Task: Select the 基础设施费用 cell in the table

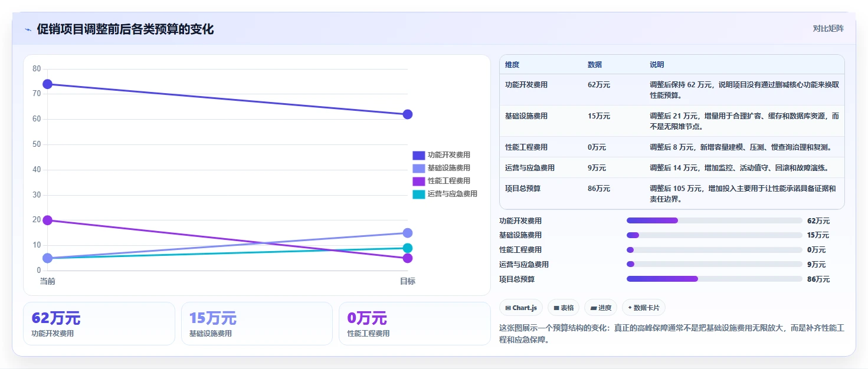Action: click(x=526, y=116)
